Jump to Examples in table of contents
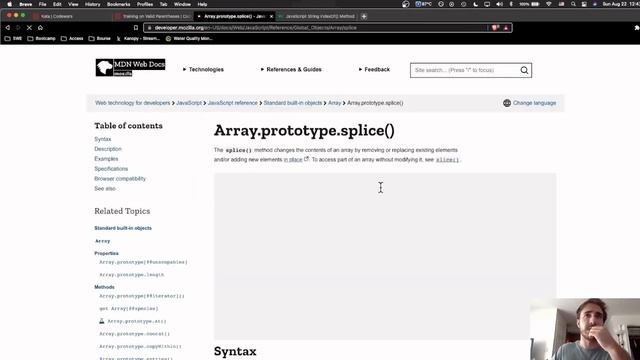Image resolution: width=640 pixels, height=360 pixels. [106, 159]
